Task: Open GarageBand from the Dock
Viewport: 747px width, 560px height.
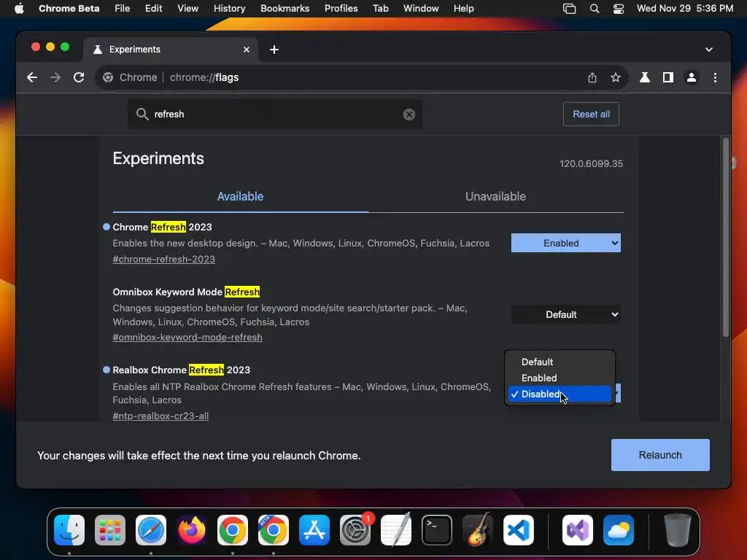Action: click(x=478, y=530)
